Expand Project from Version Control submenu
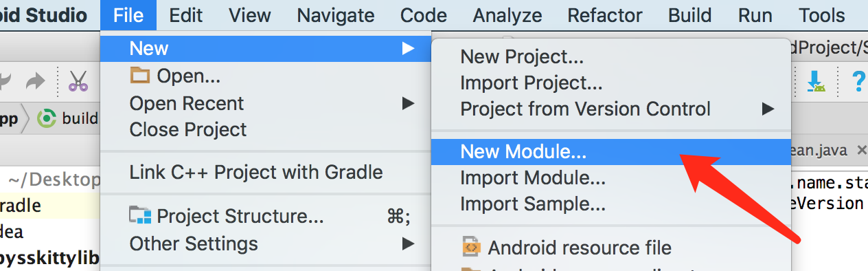This screenshot has height=271, width=868. pyautogui.click(x=768, y=109)
